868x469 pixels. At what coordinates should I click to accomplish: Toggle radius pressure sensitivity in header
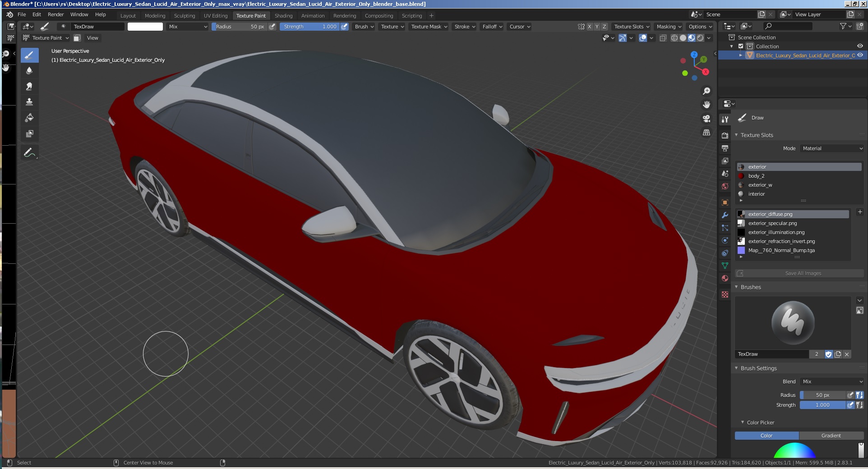tap(272, 27)
